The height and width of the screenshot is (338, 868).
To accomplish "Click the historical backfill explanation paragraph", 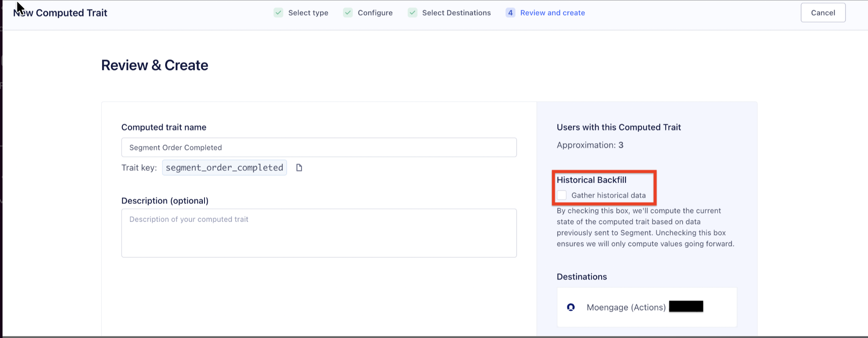I will click(645, 227).
